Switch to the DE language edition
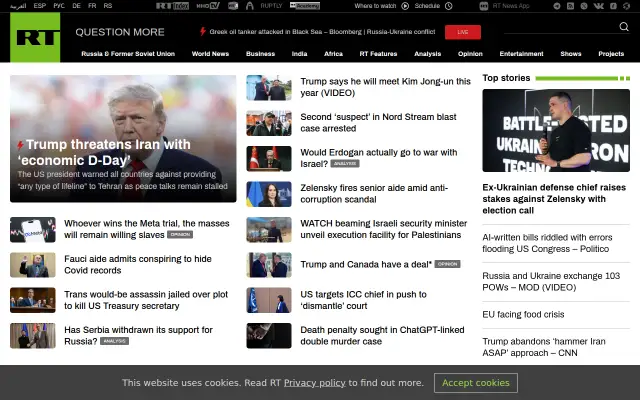The width and height of the screenshot is (640, 400). click(x=76, y=6)
